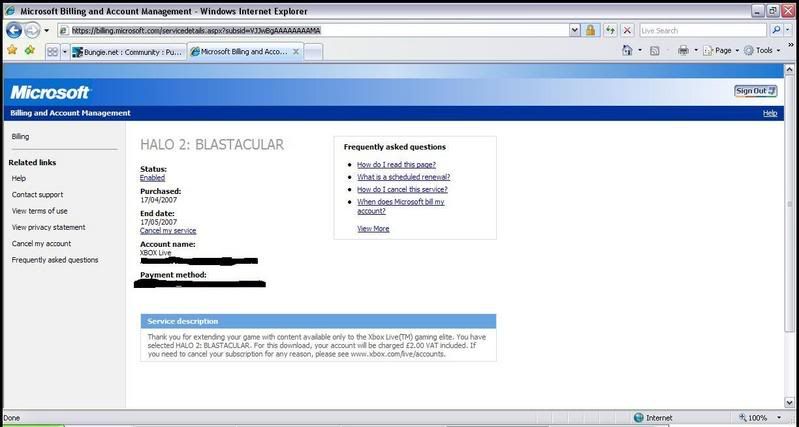This screenshot has height=427, width=799.
Task: Open the zoom level dropdown arrow
Action: pyautogui.click(x=779, y=418)
